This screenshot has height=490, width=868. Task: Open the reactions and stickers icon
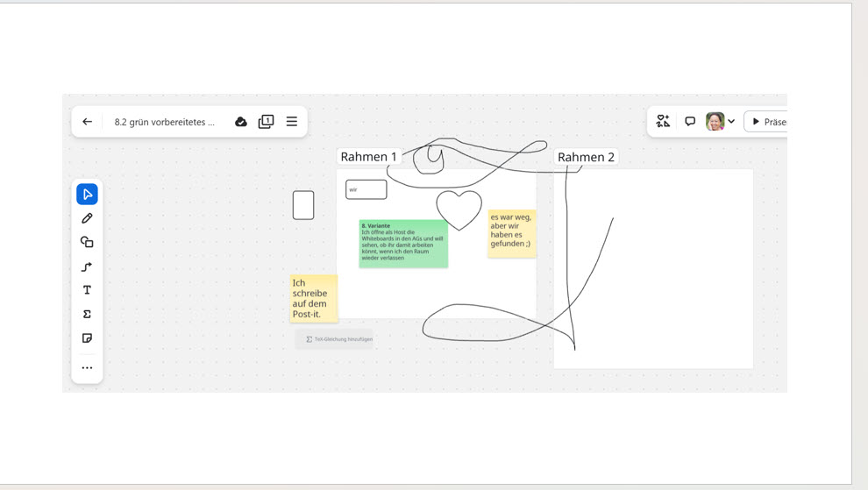click(x=663, y=122)
